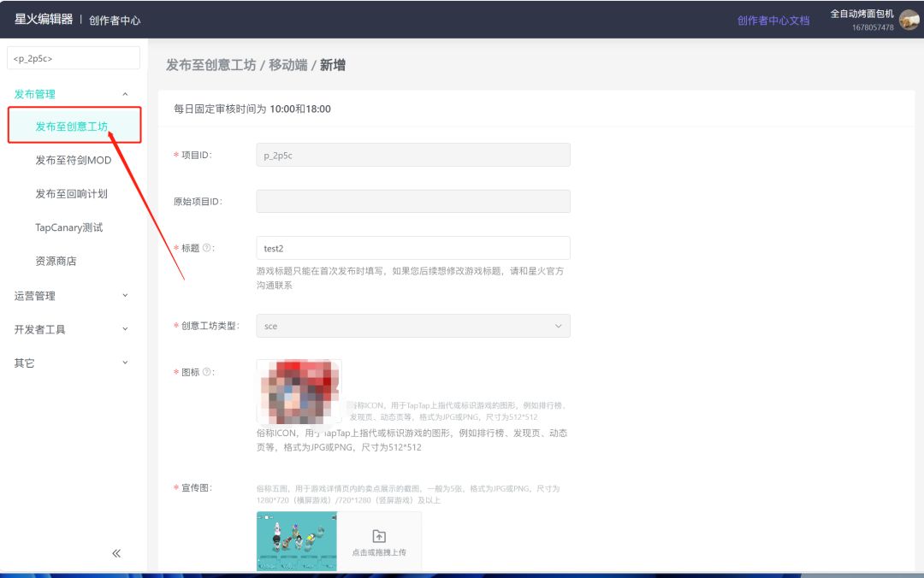Click the upload icon in 宣传图 area

(379, 536)
